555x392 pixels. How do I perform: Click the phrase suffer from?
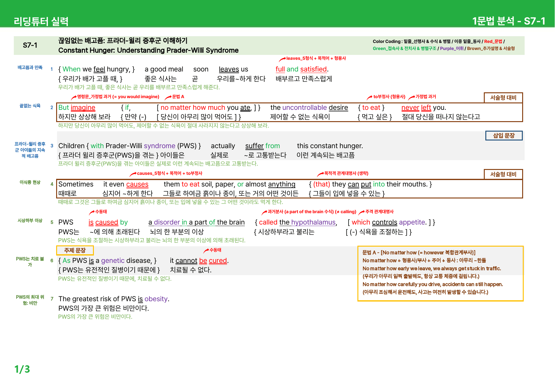[263, 146]
